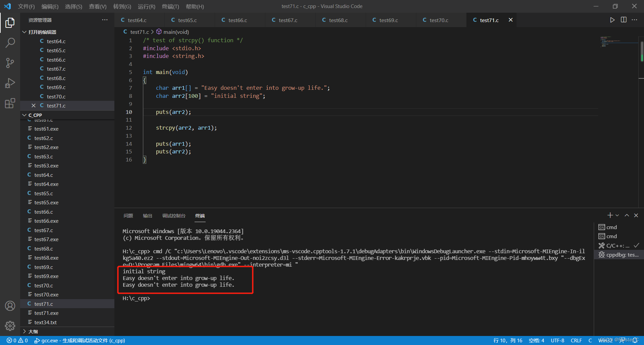The width and height of the screenshot is (644, 345).
Task: Select the second cmd terminal
Action: pos(619,236)
